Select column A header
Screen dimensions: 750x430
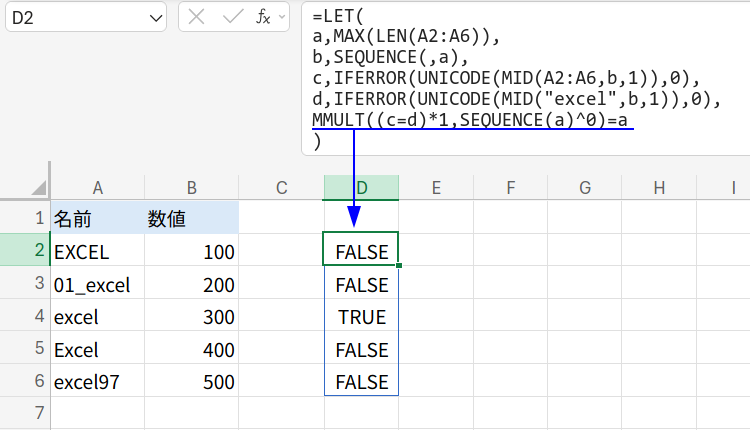tap(98, 187)
